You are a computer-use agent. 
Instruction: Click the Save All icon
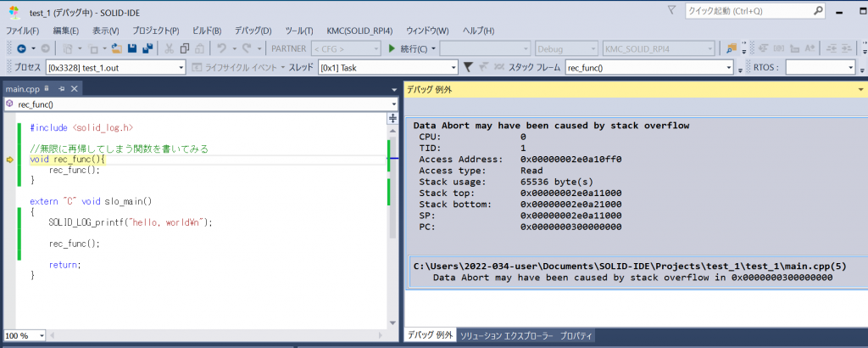click(x=147, y=48)
